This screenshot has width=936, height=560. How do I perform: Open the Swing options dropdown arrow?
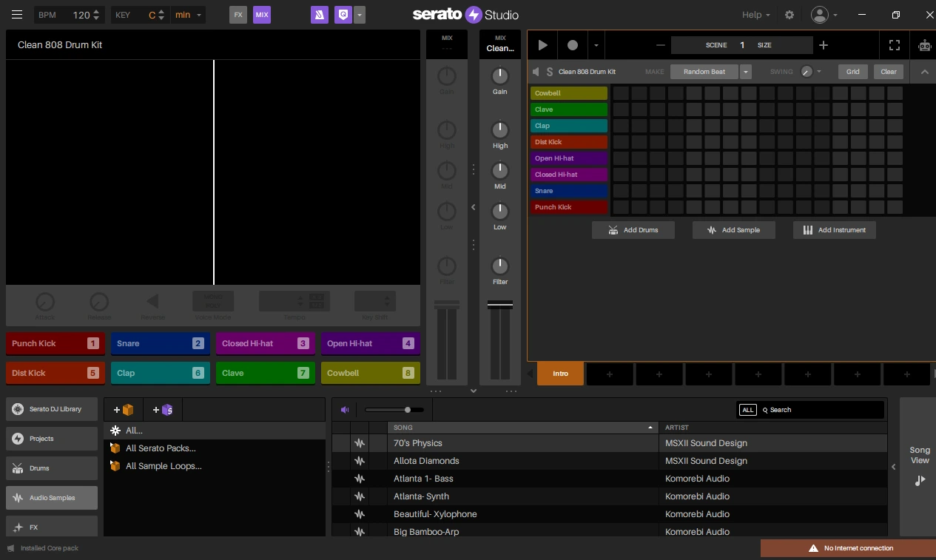(819, 72)
